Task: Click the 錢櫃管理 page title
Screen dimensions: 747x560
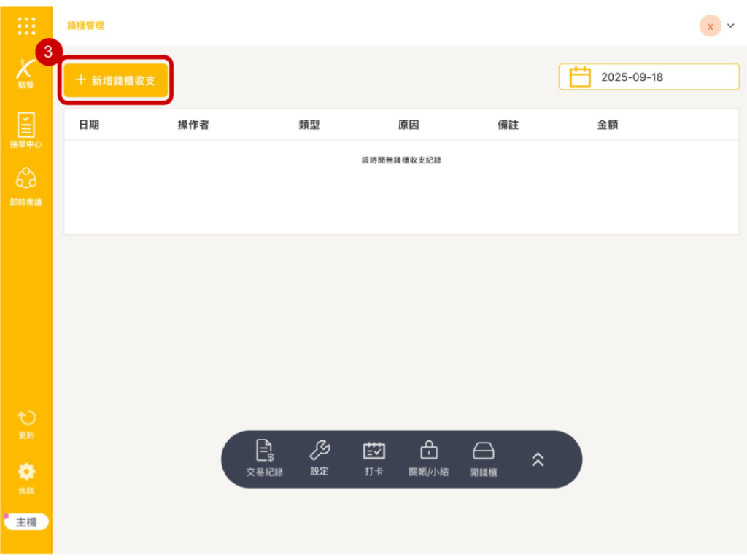Action: [x=85, y=26]
